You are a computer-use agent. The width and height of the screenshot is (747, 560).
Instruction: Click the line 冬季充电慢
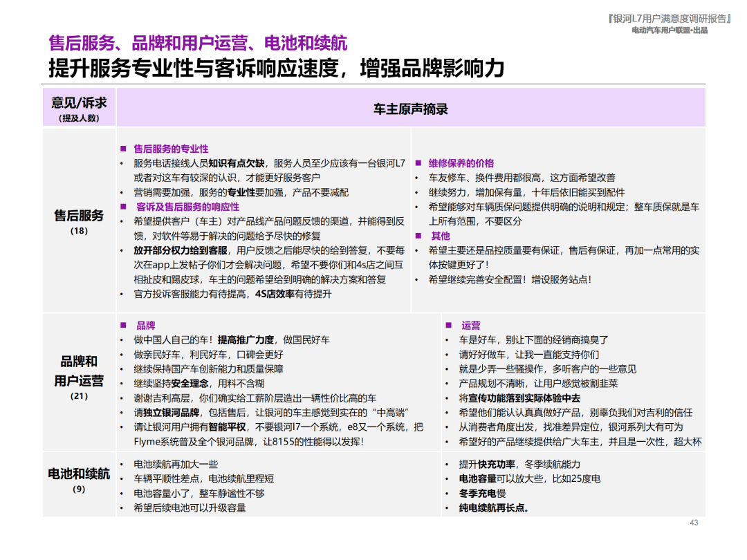click(x=482, y=494)
